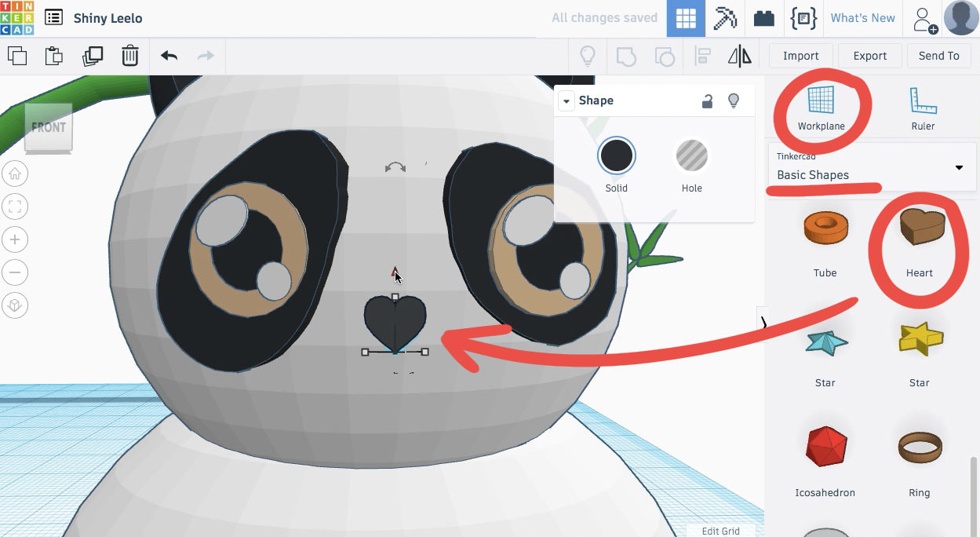Open the Minecraft pickaxe blocks mode
The image size is (980, 537).
point(724,18)
